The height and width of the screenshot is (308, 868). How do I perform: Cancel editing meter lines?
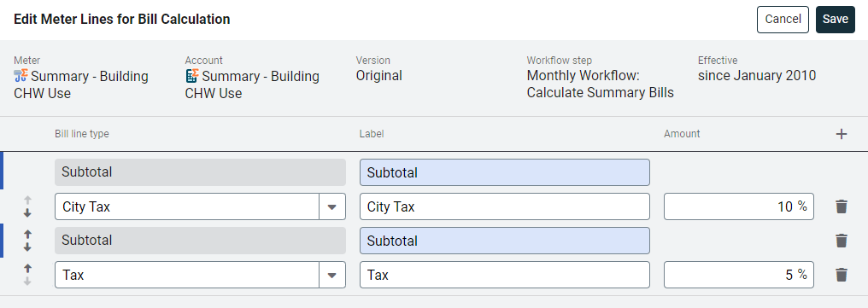[783, 20]
